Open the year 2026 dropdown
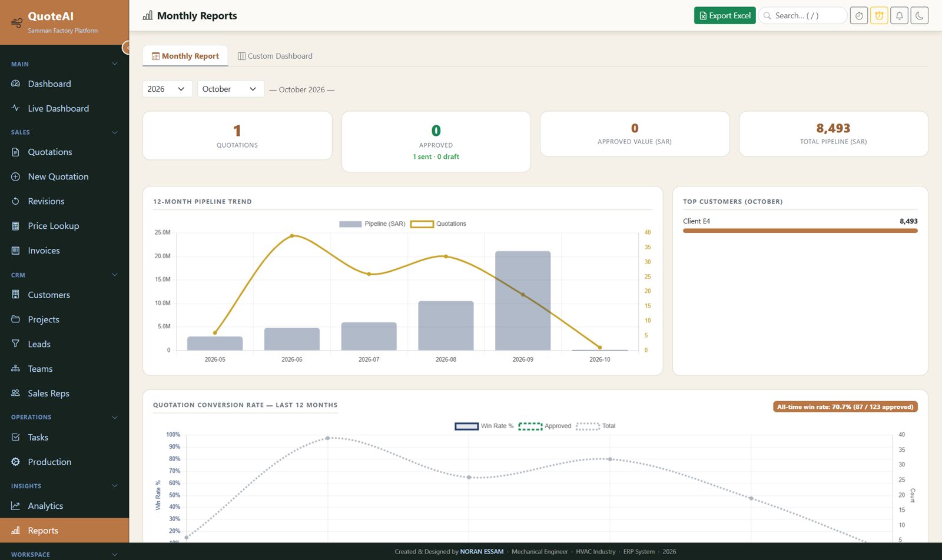This screenshot has width=942, height=560. pos(167,89)
